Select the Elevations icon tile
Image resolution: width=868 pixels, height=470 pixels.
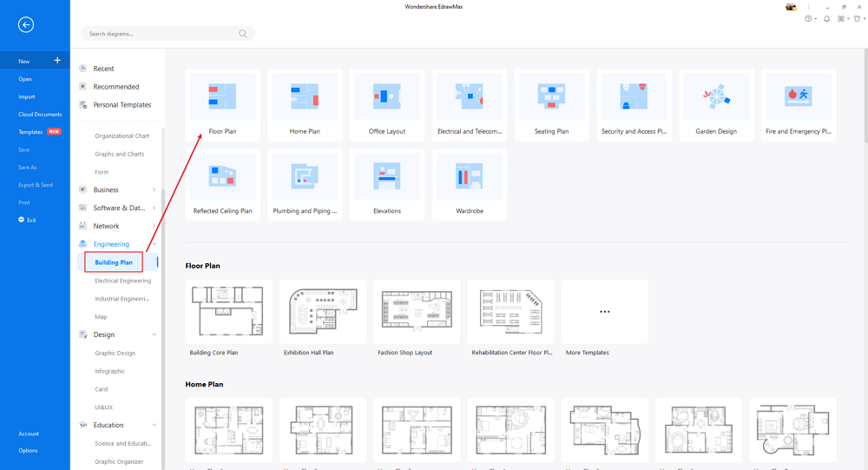tap(387, 175)
